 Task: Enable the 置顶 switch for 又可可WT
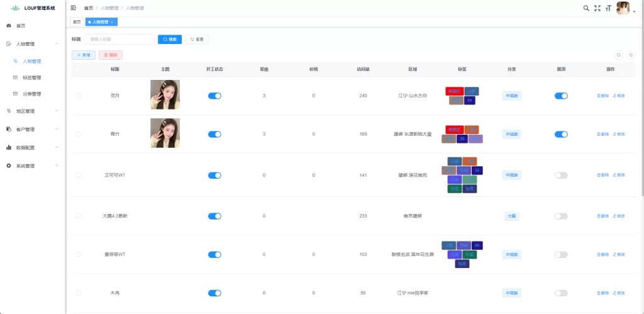point(561,176)
